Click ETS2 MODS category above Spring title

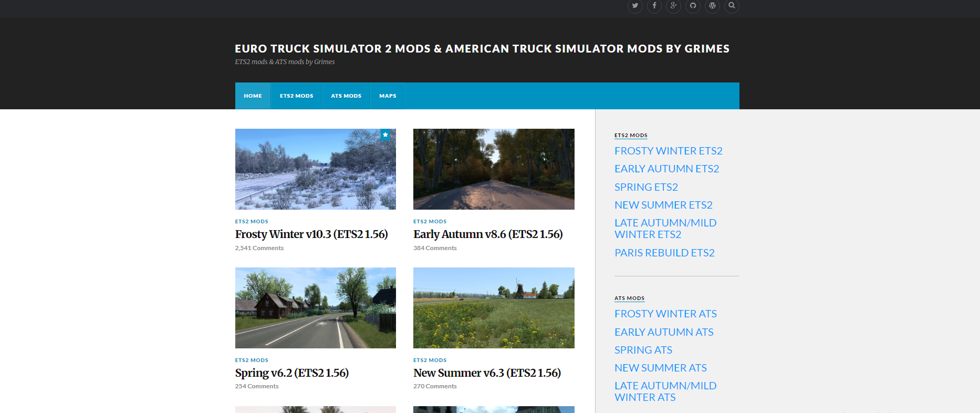tap(252, 360)
